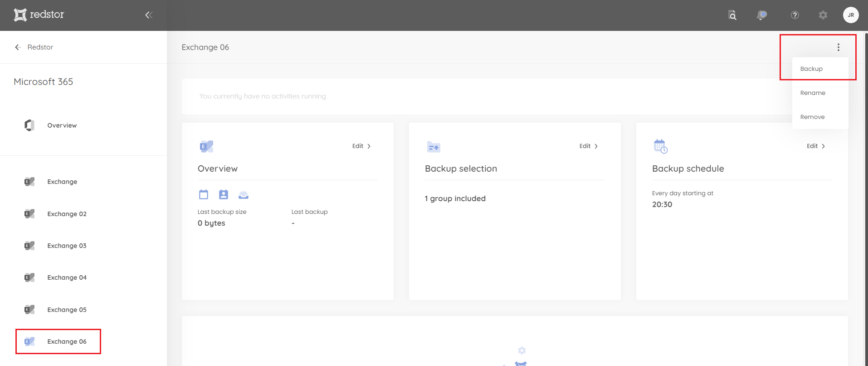Click the '0 bytes' backup size value

pos(211,223)
